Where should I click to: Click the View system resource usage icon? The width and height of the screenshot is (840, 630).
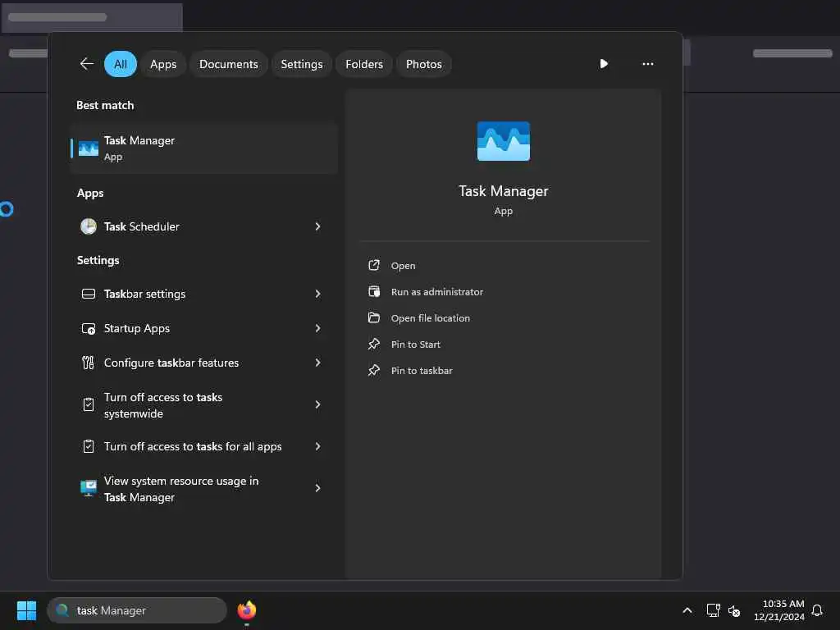(89, 488)
